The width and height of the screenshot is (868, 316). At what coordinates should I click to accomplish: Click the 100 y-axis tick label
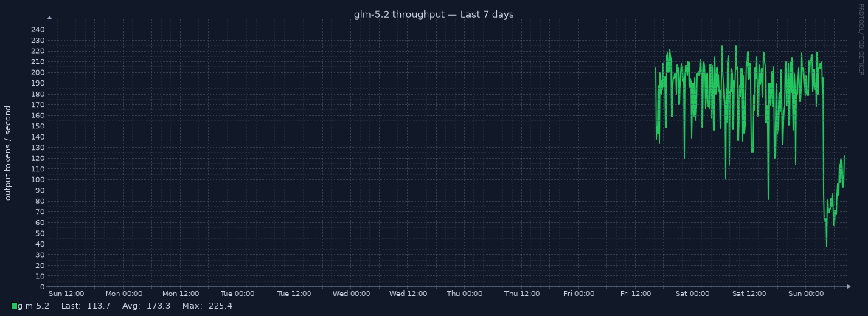click(x=38, y=180)
